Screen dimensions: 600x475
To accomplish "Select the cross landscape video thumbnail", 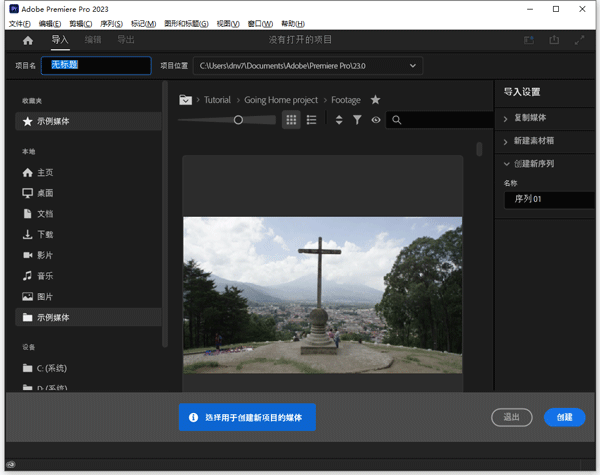I will coord(322,295).
